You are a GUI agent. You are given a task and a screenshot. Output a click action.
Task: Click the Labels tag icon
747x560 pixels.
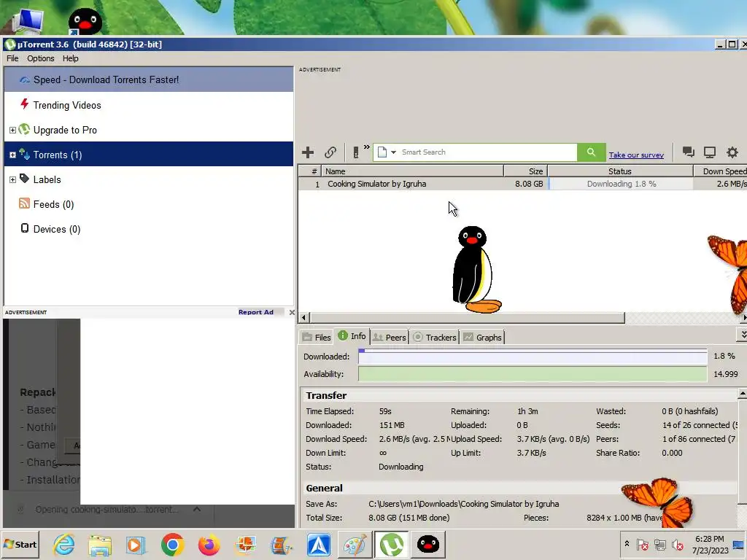[x=24, y=179]
